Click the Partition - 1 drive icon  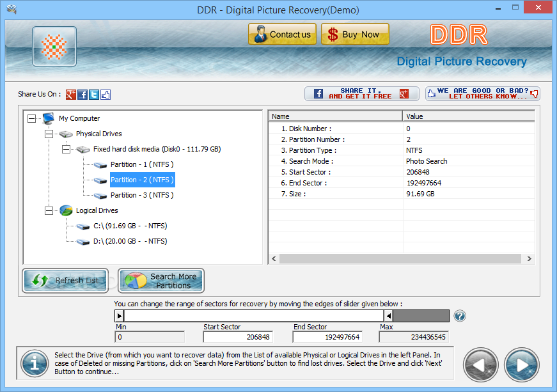coord(100,165)
